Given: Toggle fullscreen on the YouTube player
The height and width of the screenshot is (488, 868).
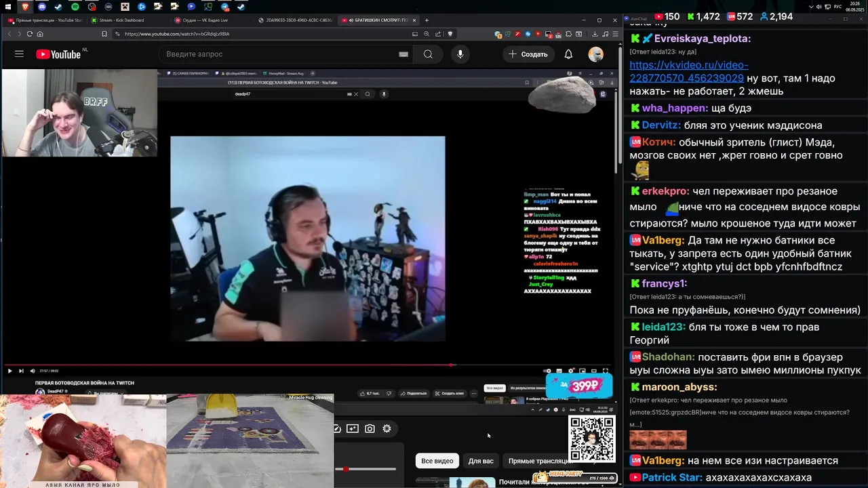Looking at the screenshot, I should click(x=606, y=371).
